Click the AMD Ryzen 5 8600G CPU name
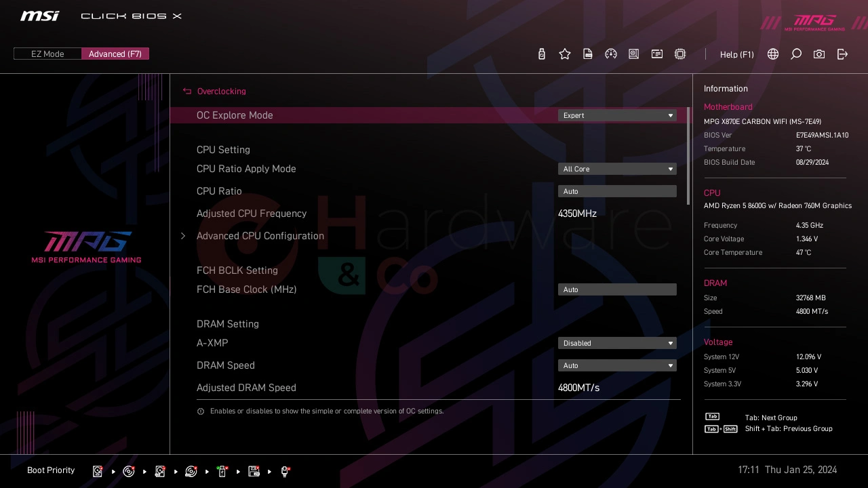The width and height of the screenshot is (868, 488). tap(778, 206)
